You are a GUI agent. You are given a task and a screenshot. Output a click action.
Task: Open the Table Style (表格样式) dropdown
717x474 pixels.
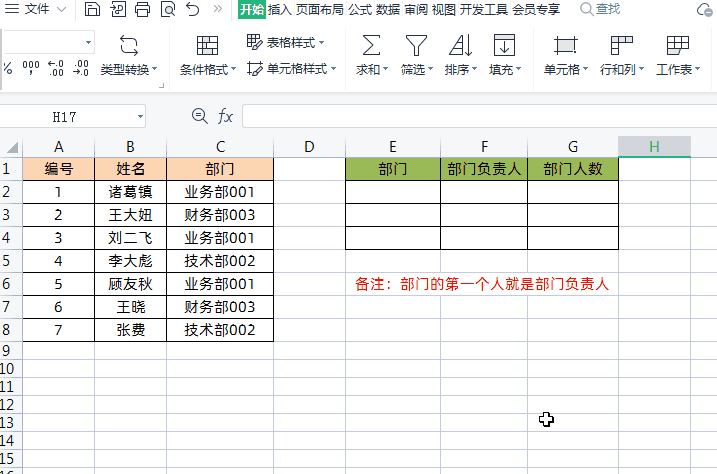285,42
